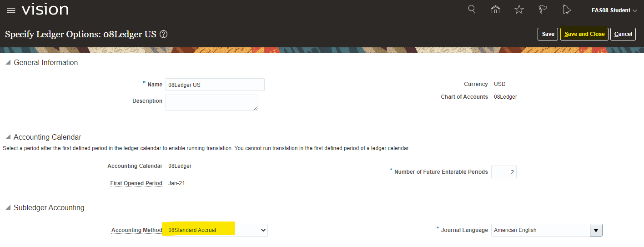Collapse the Accounting Calendar section
This screenshot has width=644, height=247.
point(8,137)
